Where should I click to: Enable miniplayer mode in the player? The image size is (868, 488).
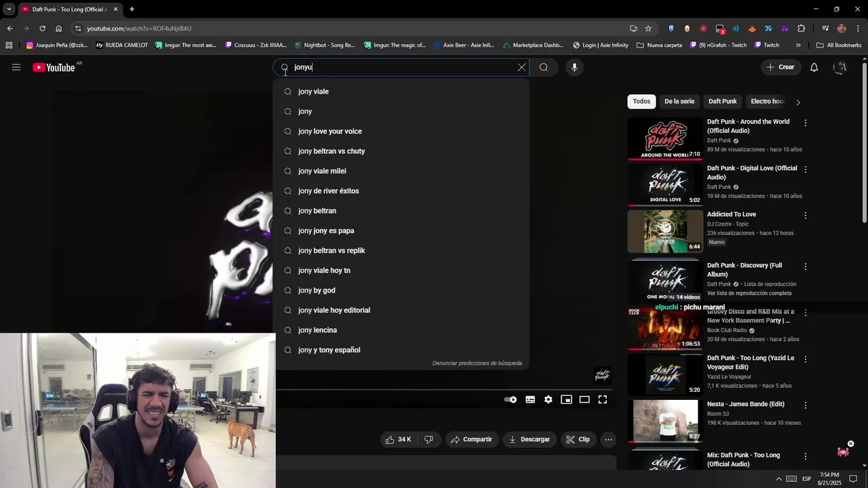click(566, 400)
